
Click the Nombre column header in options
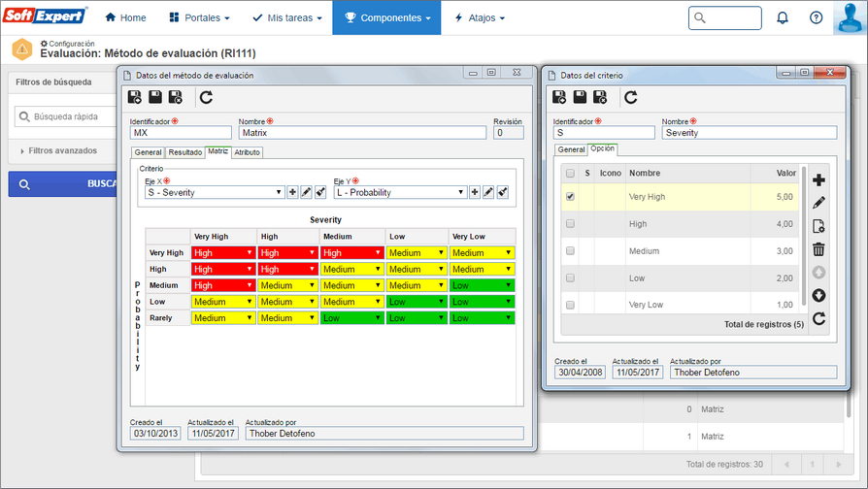(x=645, y=173)
